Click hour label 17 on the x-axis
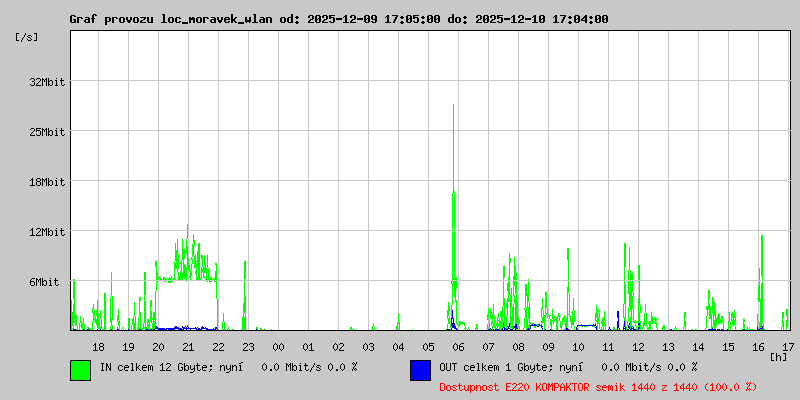 [788, 347]
